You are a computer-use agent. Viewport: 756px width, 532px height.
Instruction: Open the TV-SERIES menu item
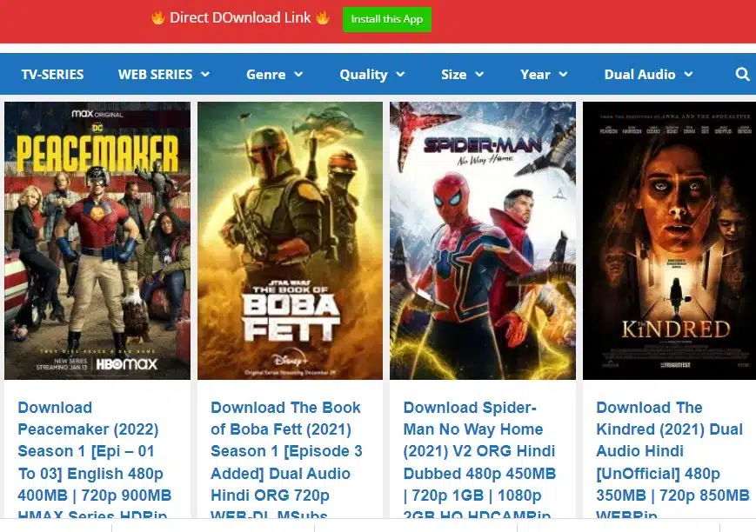point(52,74)
